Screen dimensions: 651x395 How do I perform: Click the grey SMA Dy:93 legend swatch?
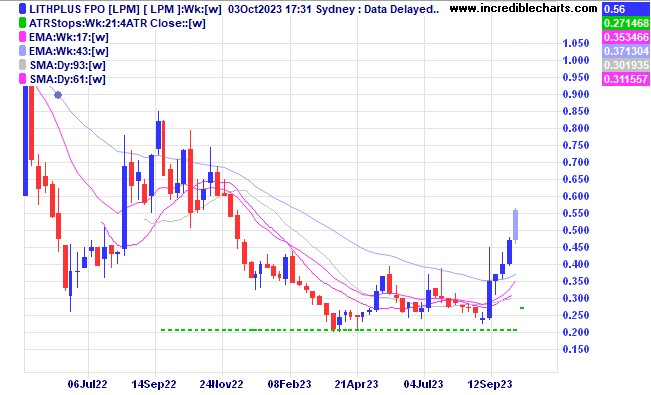(22, 65)
